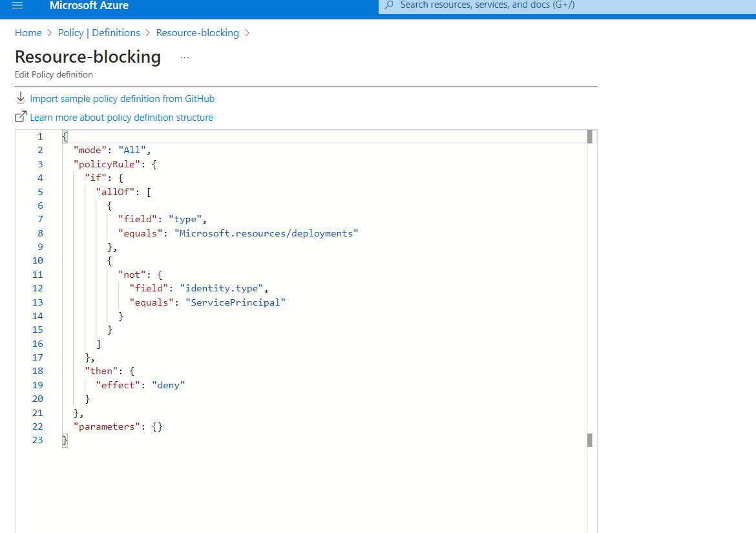Click the "effect" key on line 19
Screen dimensions: 756x533
(x=118, y=385)
